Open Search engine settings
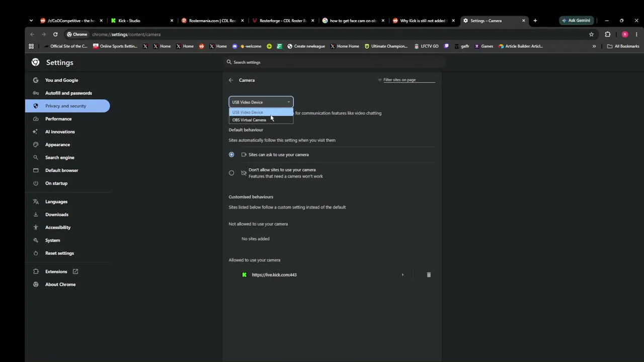This screenshot has width=644, height=362. point(59,157)
